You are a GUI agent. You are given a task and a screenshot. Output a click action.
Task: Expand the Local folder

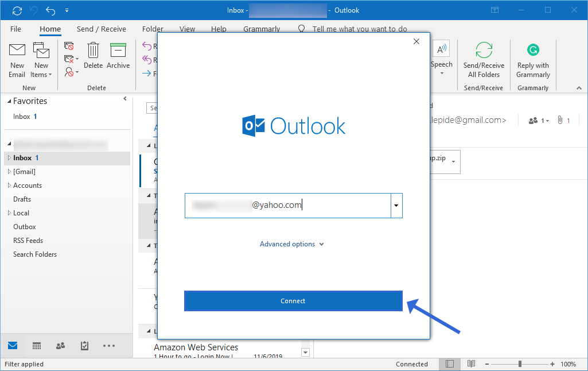[9, 213]
